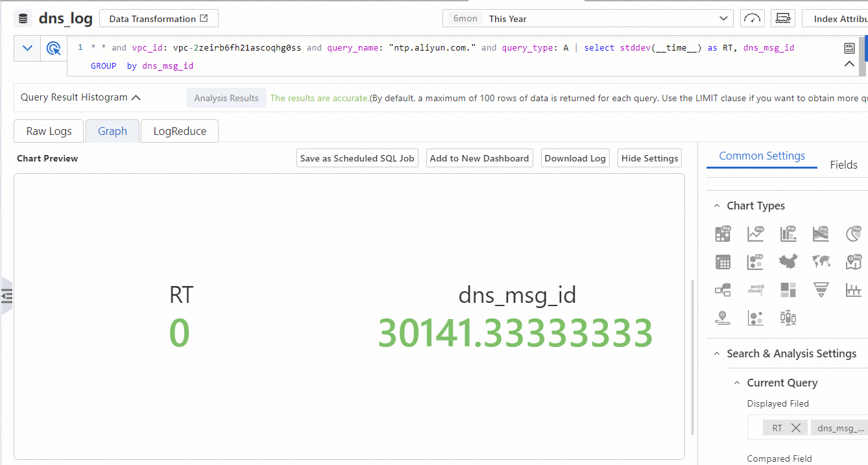The image size is (868, 465).
Task: Select the map track pin chart type
Action: click(x=723, y=318)
